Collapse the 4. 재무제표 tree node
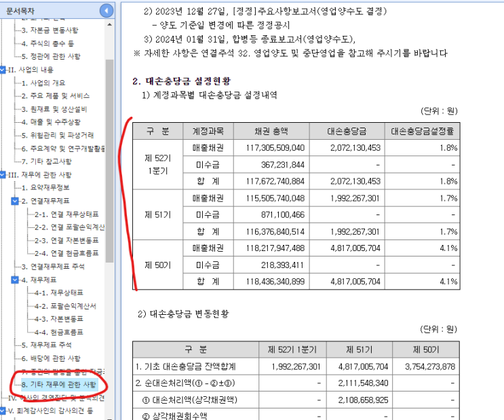The height and width of the screenshot is (420, 504). (x=15, y=280)
